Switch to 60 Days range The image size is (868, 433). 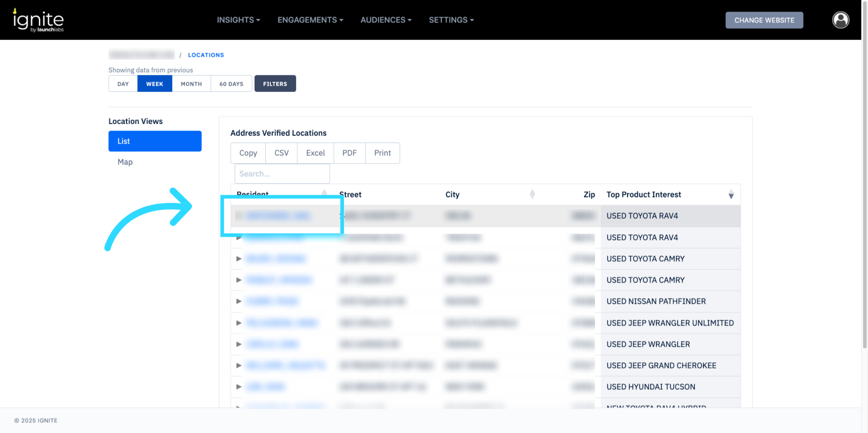point(231,84)
